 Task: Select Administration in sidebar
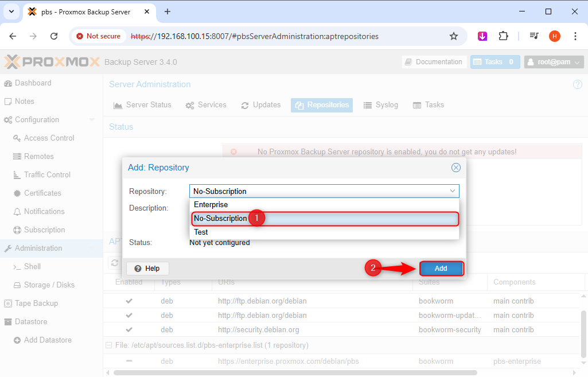tap(52, 248)
